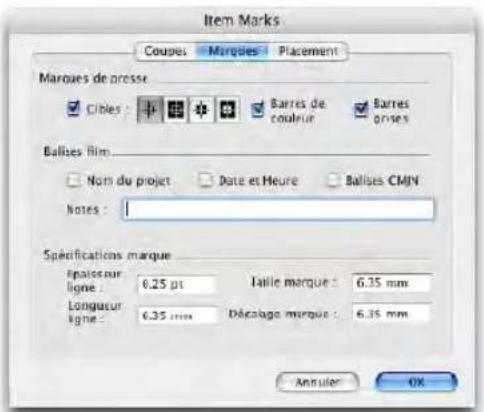Click the Epaisseur ligne value field
Image resolution: width=484 pixels, height=412 pixels.
click(x=177, y=284)
